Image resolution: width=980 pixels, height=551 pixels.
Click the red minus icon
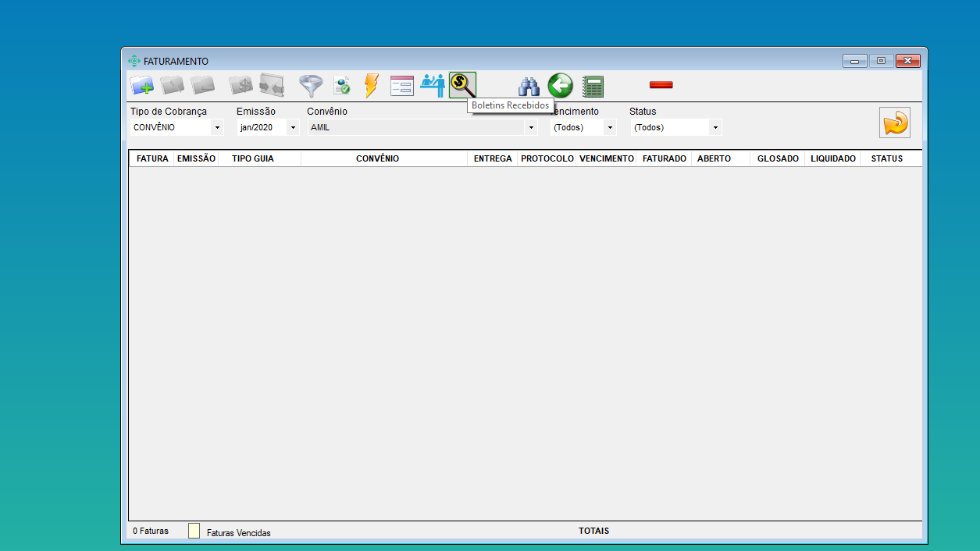pos(661,85)
